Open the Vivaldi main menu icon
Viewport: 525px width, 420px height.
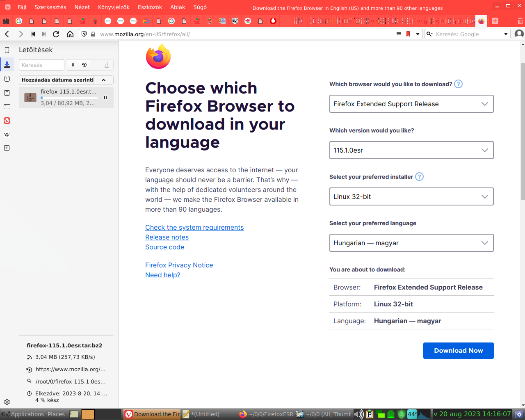[7, 7]
